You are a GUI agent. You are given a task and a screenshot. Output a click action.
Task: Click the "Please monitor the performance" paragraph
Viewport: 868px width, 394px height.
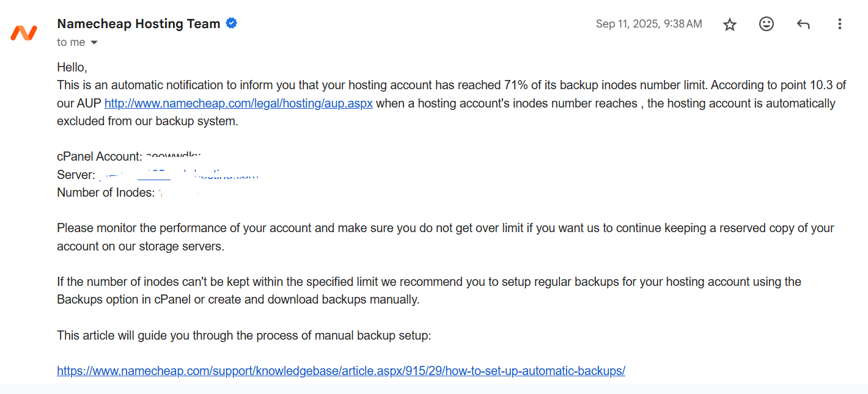(x=445, y=228)
